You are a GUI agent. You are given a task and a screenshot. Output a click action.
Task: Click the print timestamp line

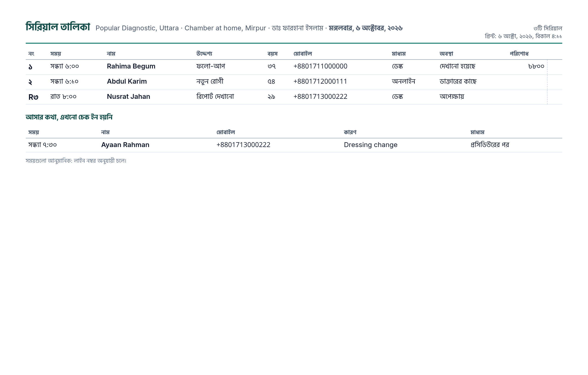click(x=523, y=36)
